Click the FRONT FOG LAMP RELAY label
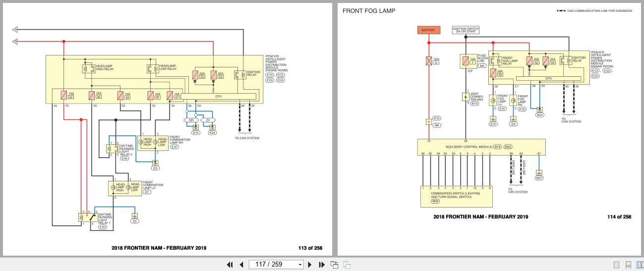Screen dimensions: 644x271 [510, 60]
